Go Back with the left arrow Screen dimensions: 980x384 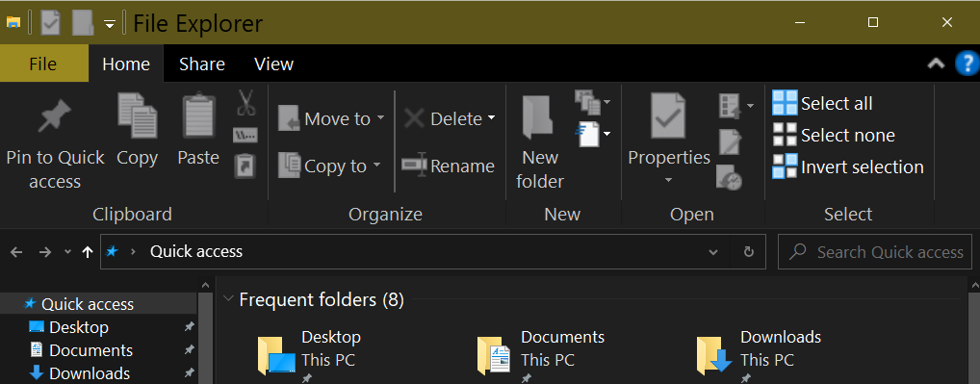click(x=16, y=252)
